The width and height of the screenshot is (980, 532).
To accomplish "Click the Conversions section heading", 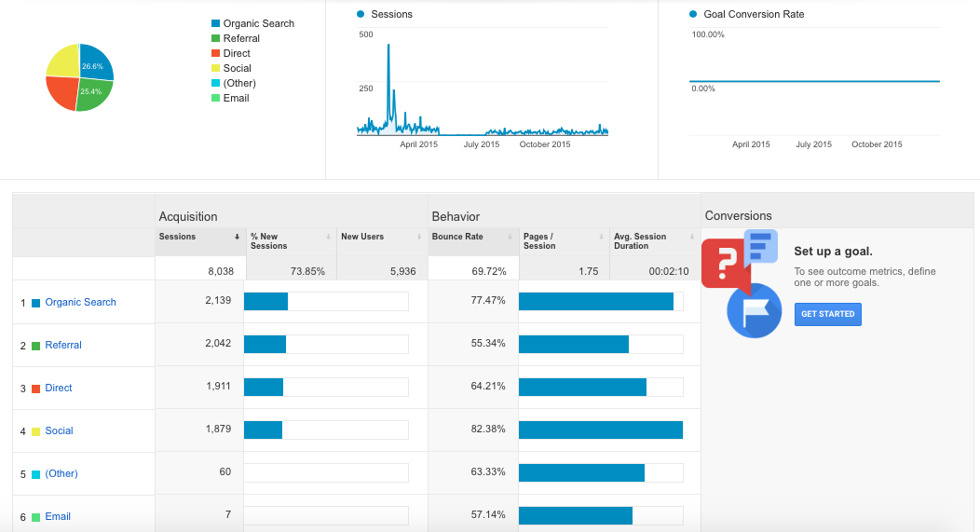I will [x=738, y=215].
